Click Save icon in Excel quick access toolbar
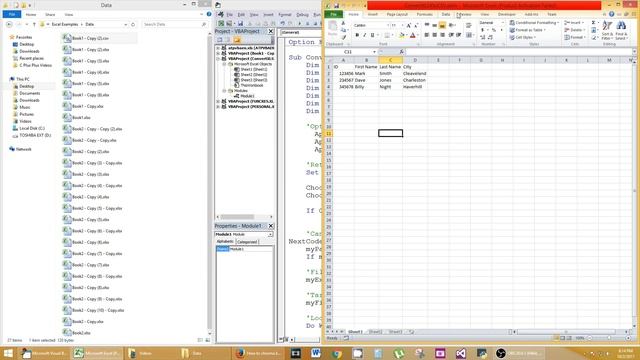Image resolution: width=640 pixels, height=360 pixels. coord(336,5)
